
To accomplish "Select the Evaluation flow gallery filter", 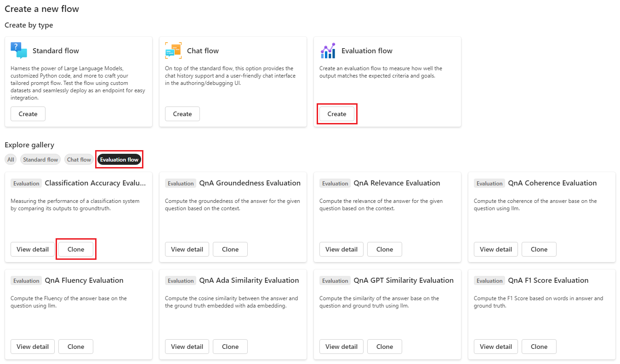I will click(x=119, y=160).
